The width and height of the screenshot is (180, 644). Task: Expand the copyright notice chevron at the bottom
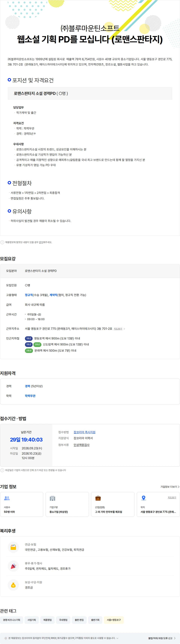coord(117,638)
